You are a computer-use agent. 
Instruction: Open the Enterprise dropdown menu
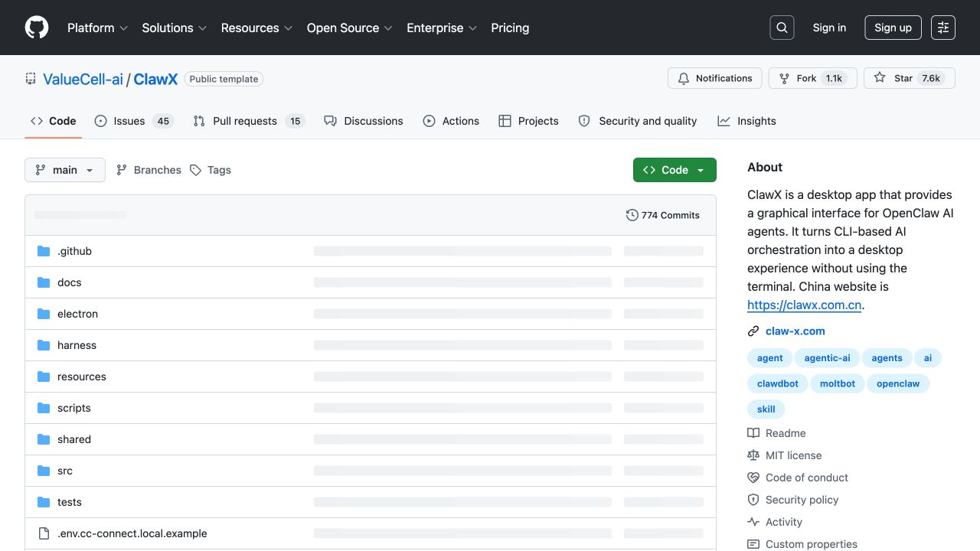click(442, 28)
